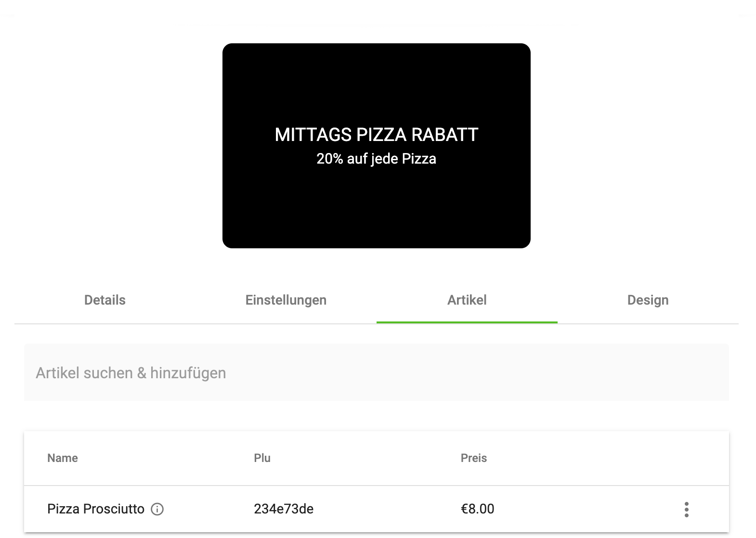Click the green indicator under the Artikel tab
Image resolution: width=756 pixels, height=538 pixels.
tap(467, 322)
